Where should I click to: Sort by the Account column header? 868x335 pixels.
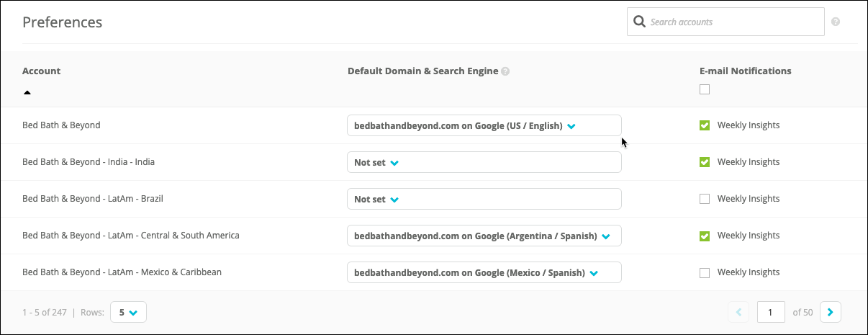point(42,71)
